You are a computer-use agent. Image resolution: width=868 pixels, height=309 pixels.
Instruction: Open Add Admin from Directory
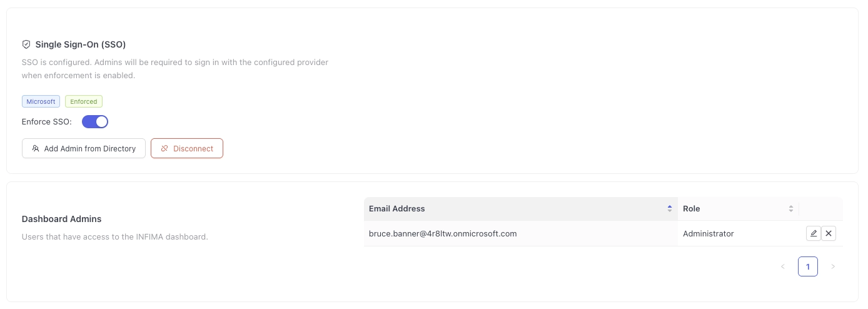coord(84,148)
